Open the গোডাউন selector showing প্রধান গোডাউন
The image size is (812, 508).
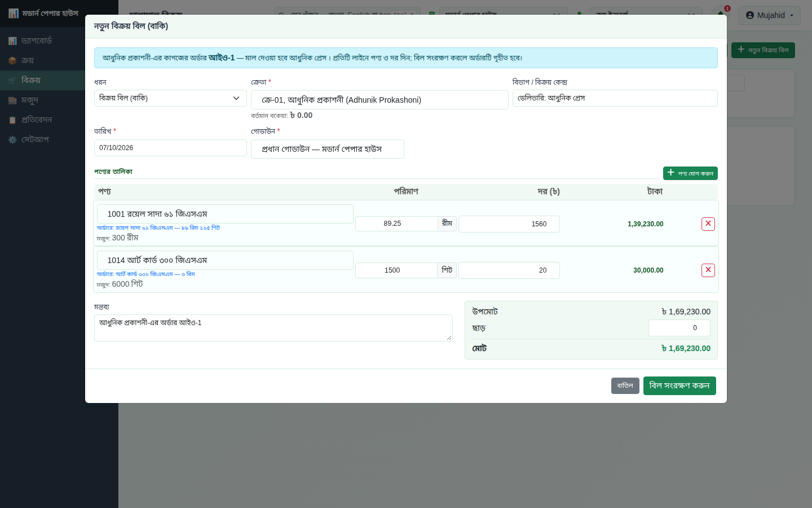click(328, 149)
